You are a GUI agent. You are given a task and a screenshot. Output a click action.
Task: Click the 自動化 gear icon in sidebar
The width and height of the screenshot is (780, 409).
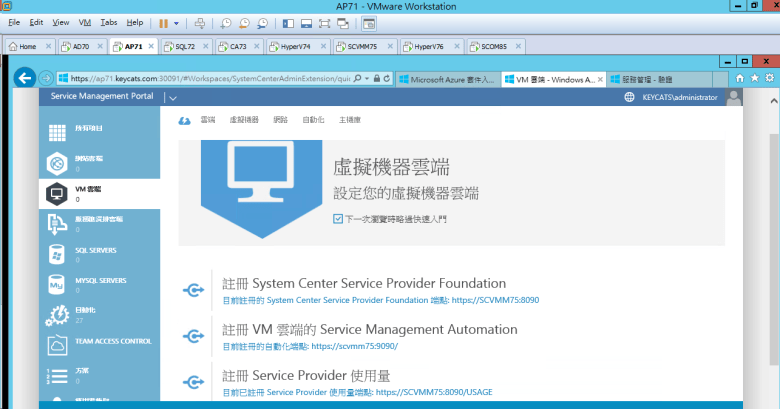tap(58, 316)
